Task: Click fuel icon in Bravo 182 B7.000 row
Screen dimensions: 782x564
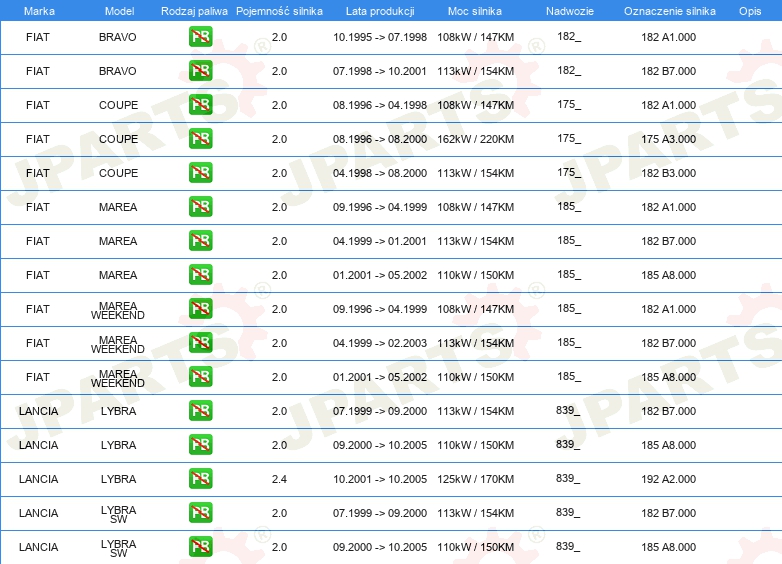Action: [x=200, y=71]
